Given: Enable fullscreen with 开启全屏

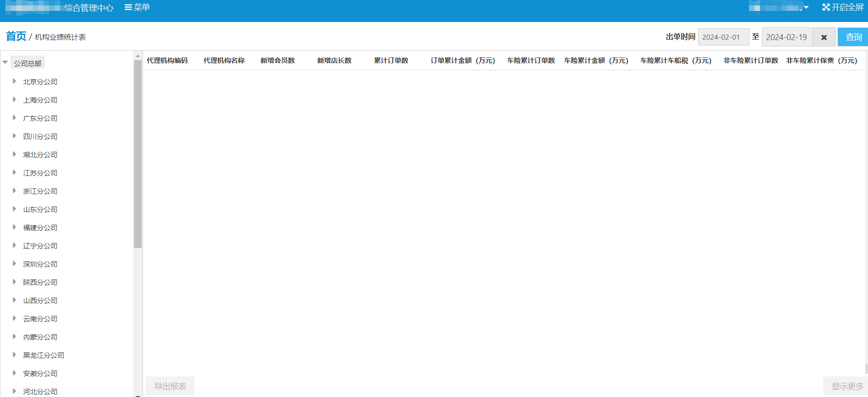Looking at the screenshot, I should pos(843,7).
